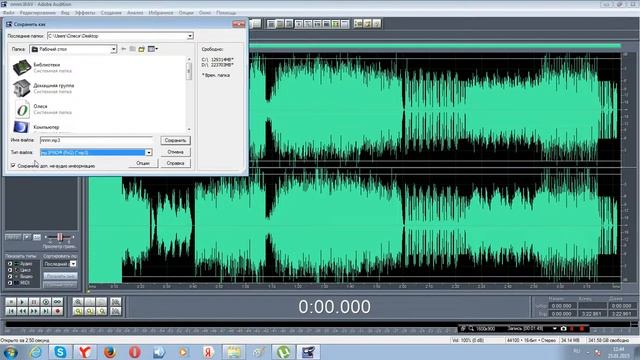Open Firefox from the taskbar
Image resolution: width=640 pixels, height=360 pixels.
(x=109, y=352)
